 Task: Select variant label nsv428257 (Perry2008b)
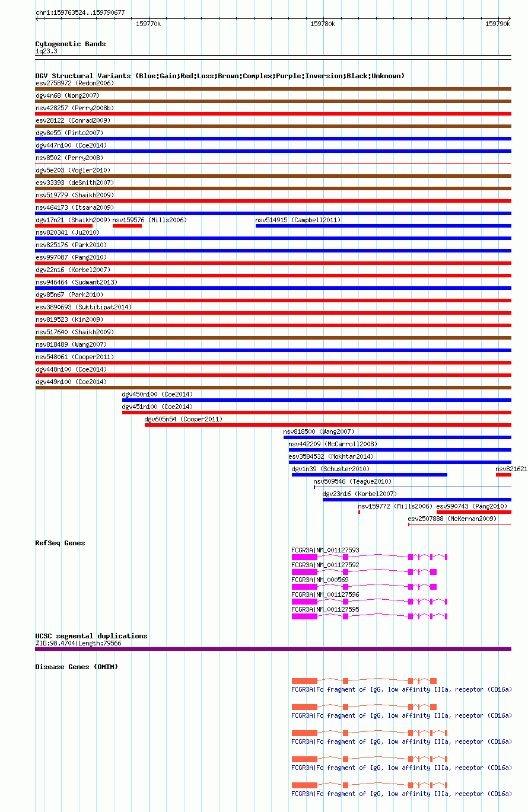pos(75,108)
